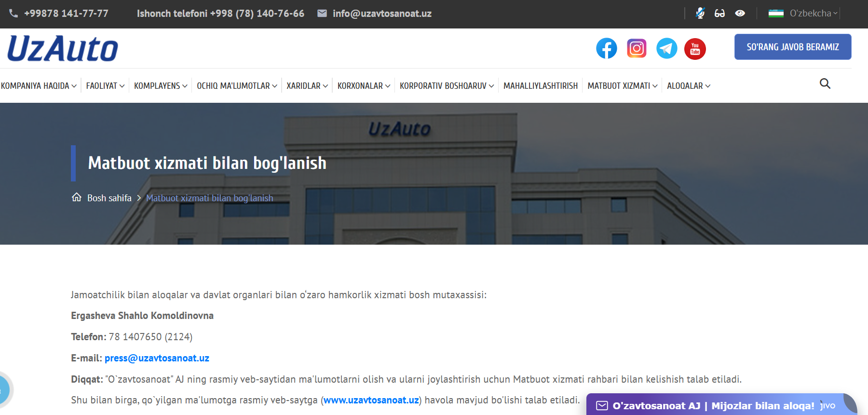Open the YouTube channel icon
The width and height of the screenshot is (868, 415).
pyautogui.click(x=695, y=49)
